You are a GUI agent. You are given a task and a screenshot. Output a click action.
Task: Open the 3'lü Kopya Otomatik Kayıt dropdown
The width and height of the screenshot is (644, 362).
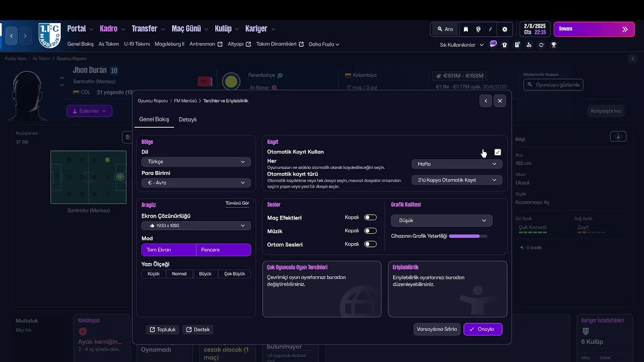coord(457,180)
